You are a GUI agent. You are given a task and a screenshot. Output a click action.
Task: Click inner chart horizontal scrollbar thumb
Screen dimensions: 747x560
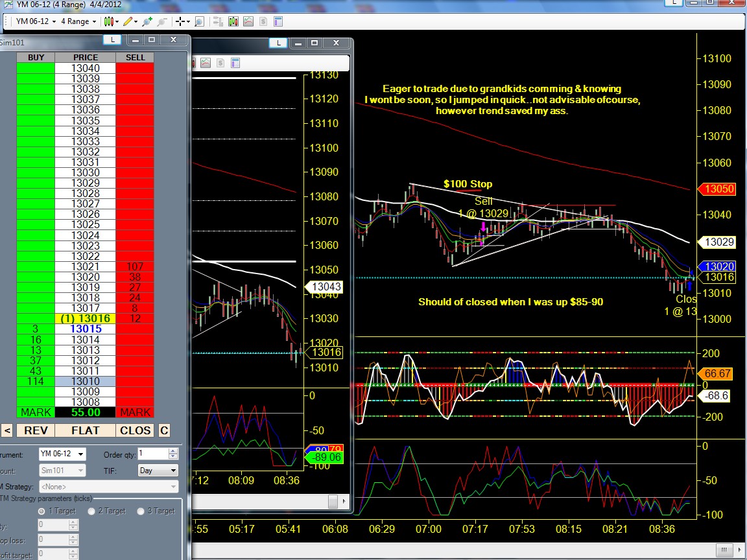333,502
